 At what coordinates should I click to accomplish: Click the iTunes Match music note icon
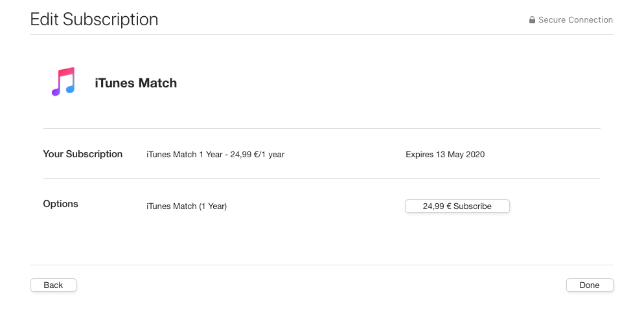pos(63,82)
